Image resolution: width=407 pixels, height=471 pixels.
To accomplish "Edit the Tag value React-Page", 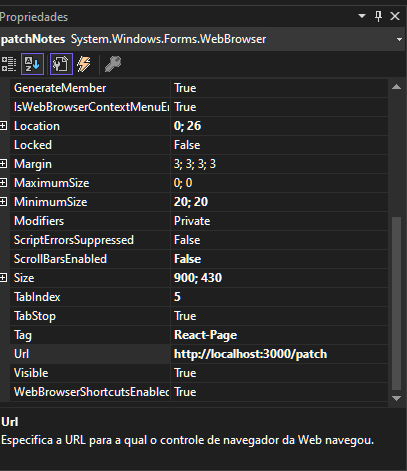I will [279, 335].
